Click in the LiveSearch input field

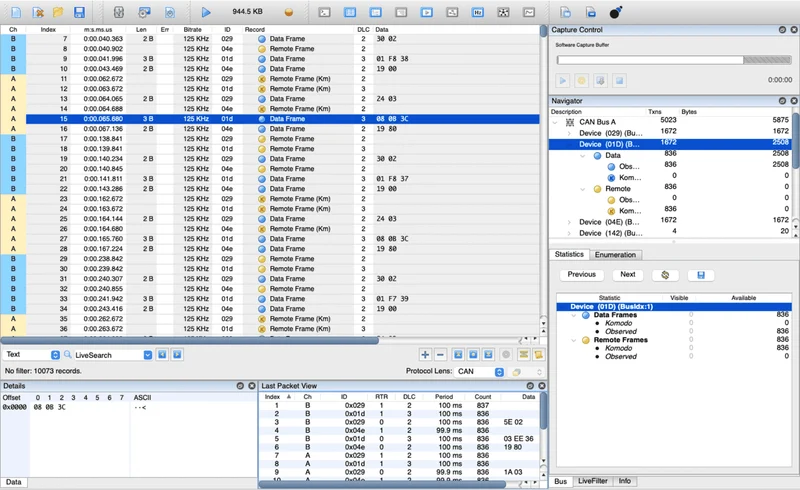click(x=108, y=355)
